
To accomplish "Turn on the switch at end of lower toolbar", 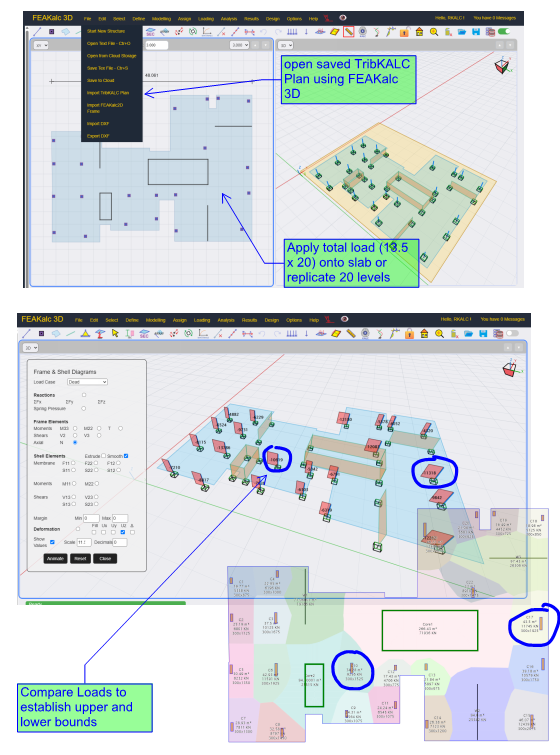I will [x=512, y=333].
